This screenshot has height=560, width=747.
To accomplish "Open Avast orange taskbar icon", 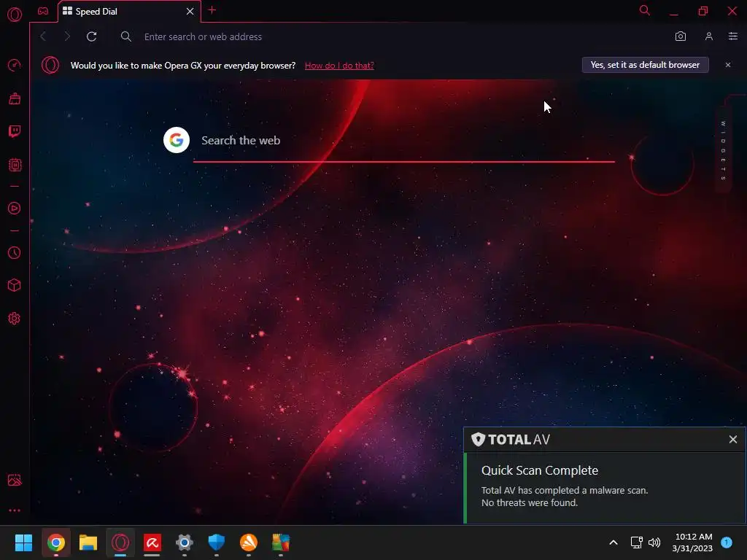I will 249,542.
